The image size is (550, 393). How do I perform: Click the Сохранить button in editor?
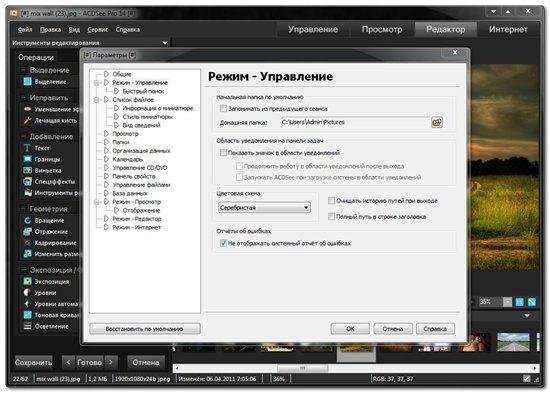[x=33, y=362]
